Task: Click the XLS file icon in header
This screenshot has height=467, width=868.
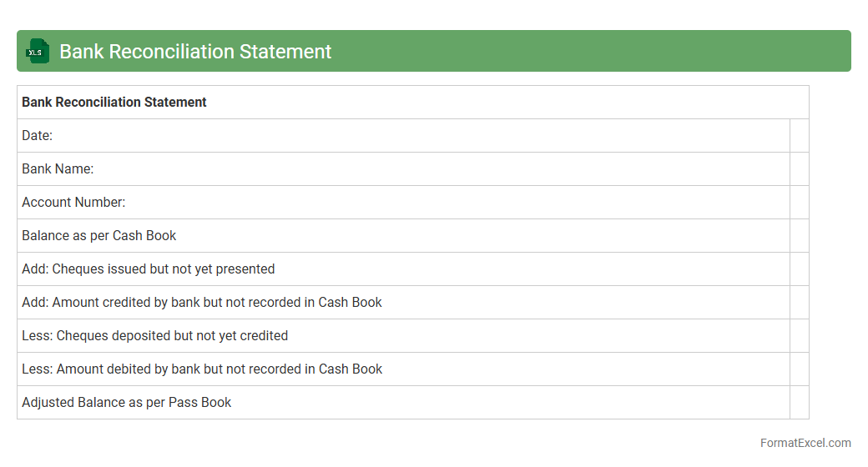Action: pyautogui.click(x=38, y=51)
